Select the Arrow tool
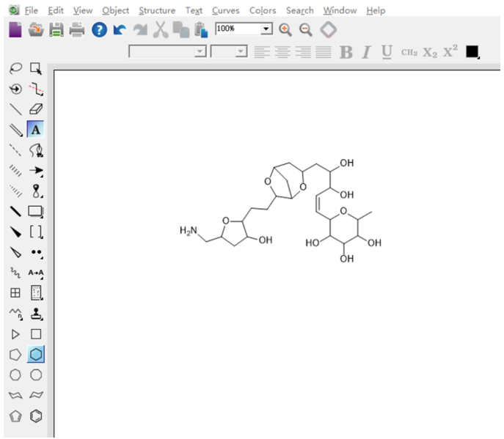Viewport: 504px width, 439px height. (x=36, y=171)
